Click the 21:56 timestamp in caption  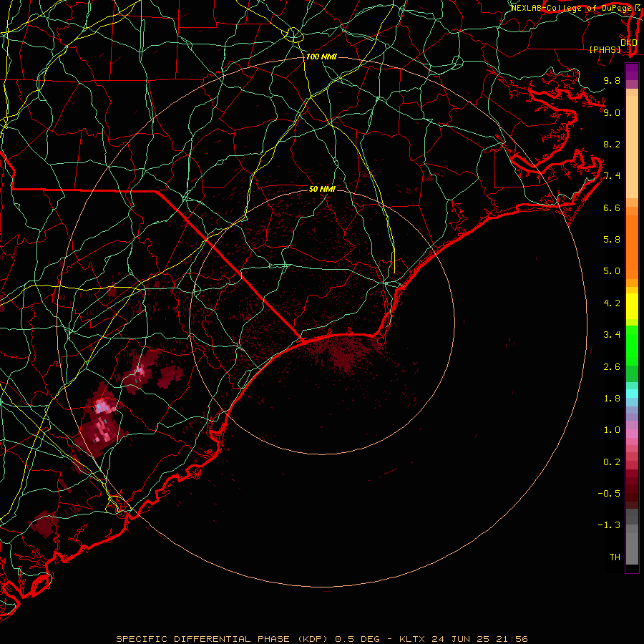point(511,639)
